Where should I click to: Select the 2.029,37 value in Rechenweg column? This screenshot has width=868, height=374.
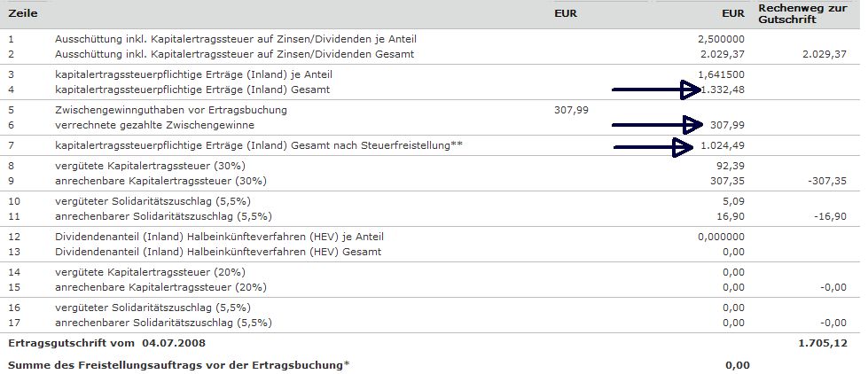[823, 54]
